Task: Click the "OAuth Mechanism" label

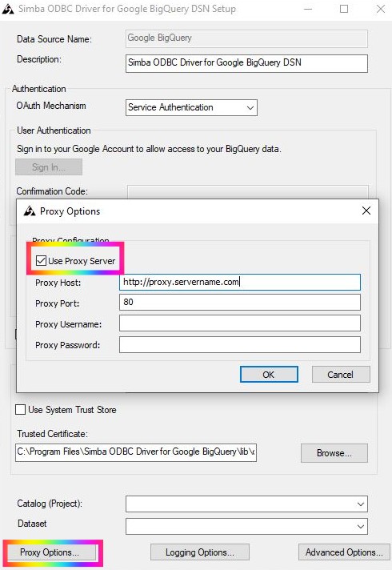Action: point(51,106)
